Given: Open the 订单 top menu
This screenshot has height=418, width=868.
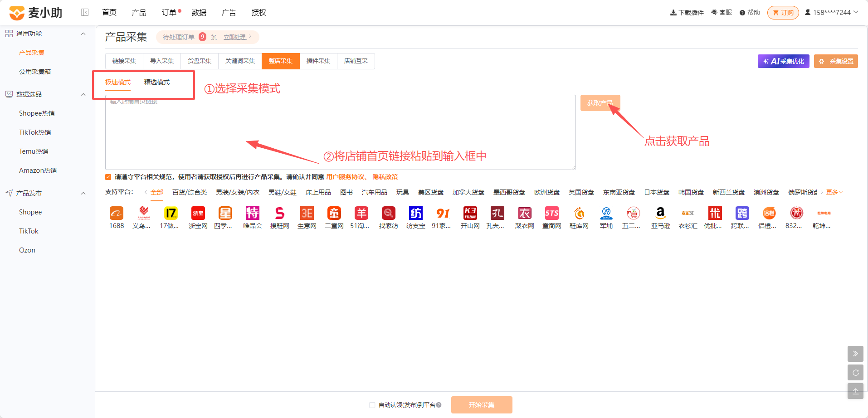Looking at the screenshot, I should (x=169, y=13).
